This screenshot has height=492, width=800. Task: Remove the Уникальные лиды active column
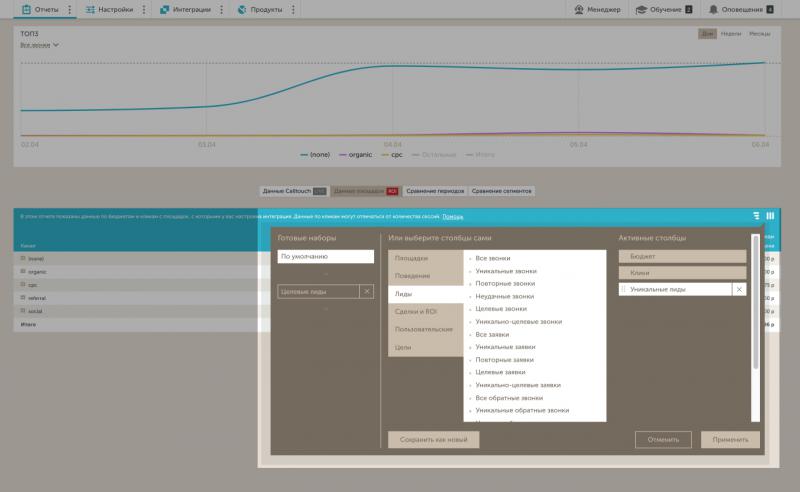click(739, 289)
